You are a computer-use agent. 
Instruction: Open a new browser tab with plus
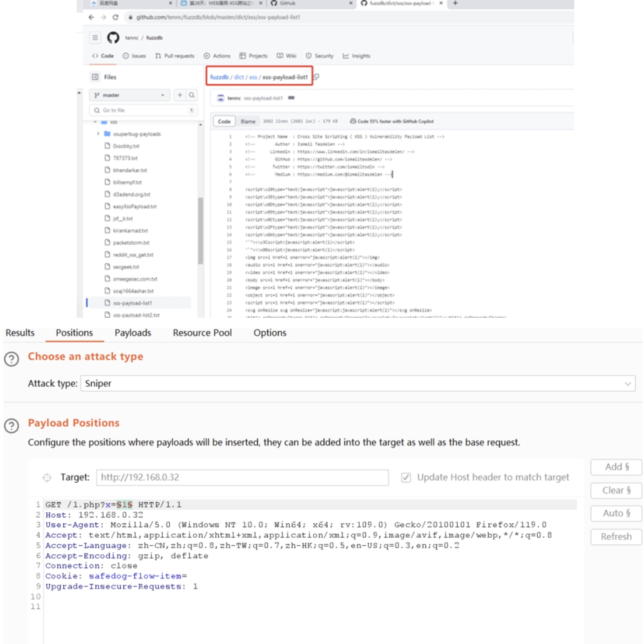point(455,3)
